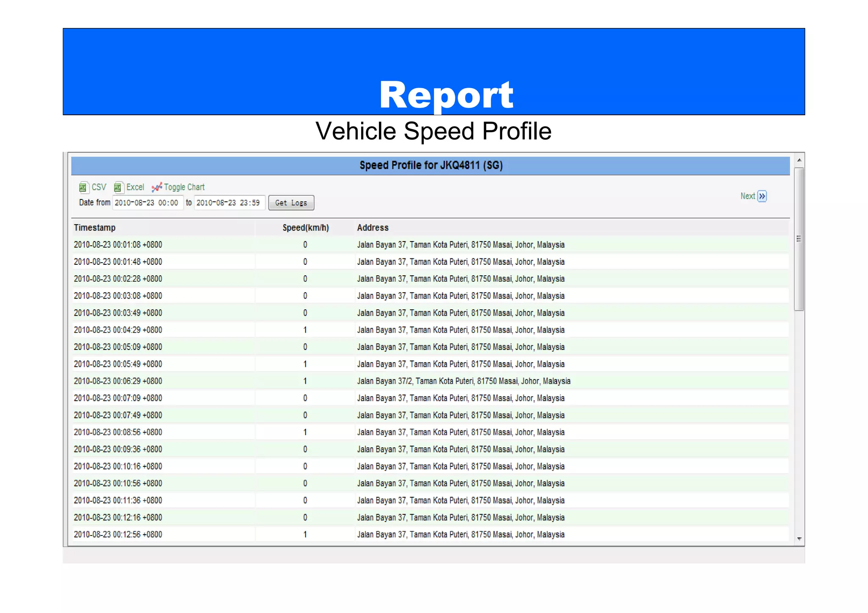Click the Timestamp column header

point(95,227)
